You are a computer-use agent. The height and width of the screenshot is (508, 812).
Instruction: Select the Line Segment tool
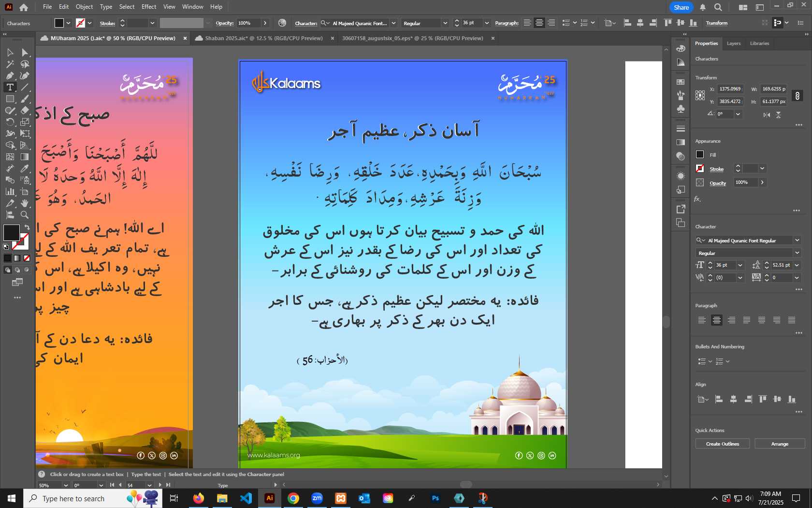(25, 87)
